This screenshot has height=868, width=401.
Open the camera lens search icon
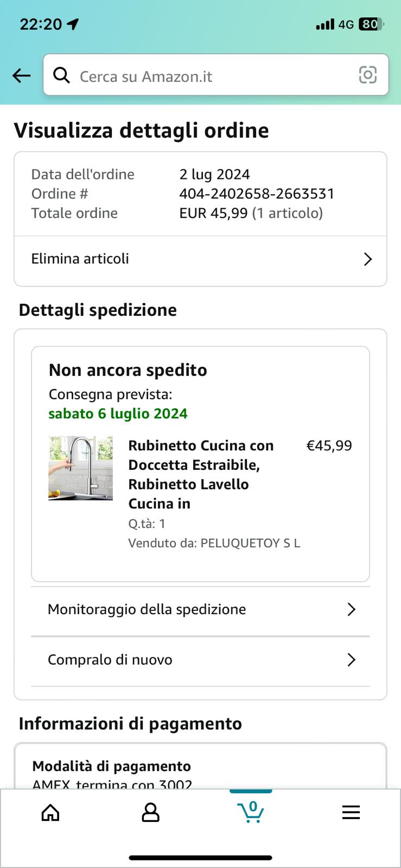[x=368, y=75]
